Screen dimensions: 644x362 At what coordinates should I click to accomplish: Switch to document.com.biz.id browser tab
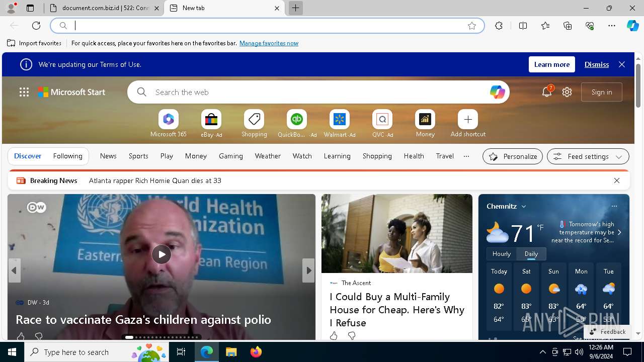[x=104, y=8]
